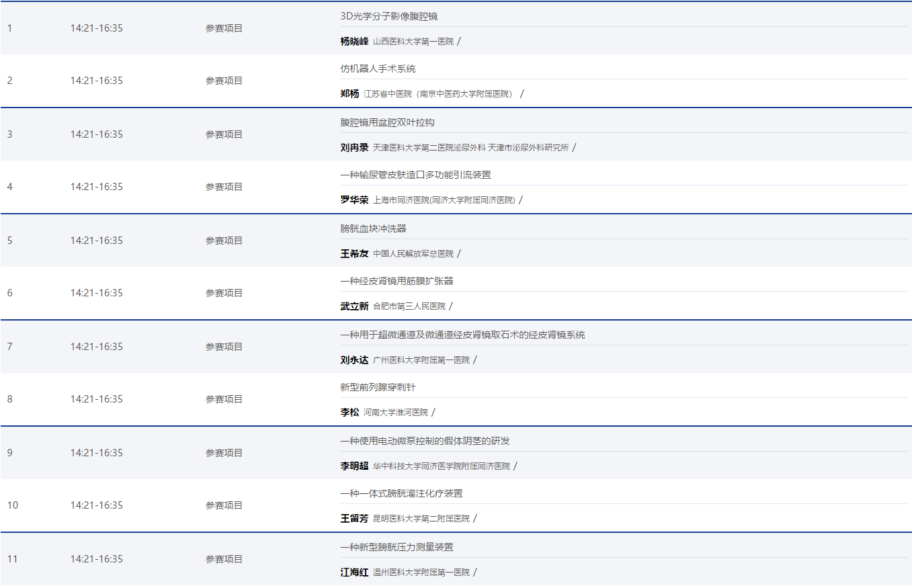Click the 参赛项目 label in row 8
This screenshot has height=588, width=912.
224,399
